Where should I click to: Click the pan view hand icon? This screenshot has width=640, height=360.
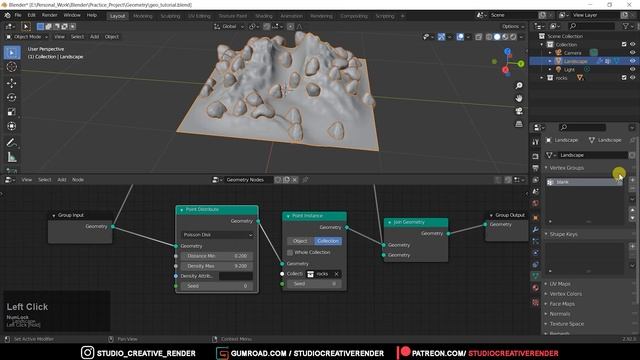click(519, 98)
